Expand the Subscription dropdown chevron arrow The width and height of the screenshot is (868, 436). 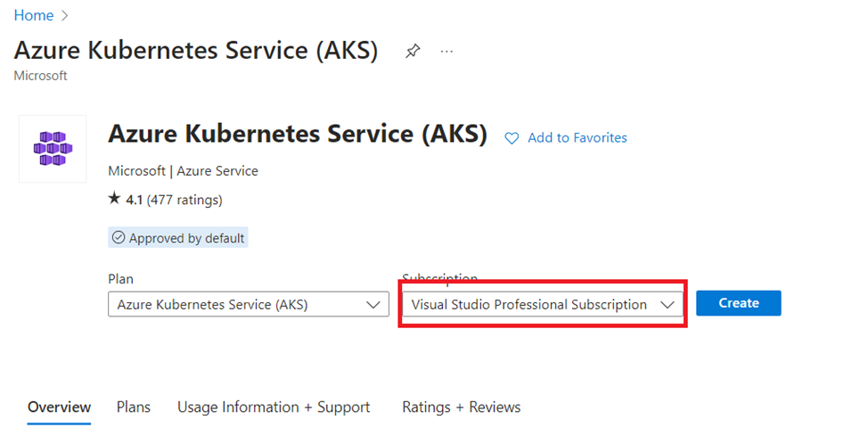(x=667, y=305)
